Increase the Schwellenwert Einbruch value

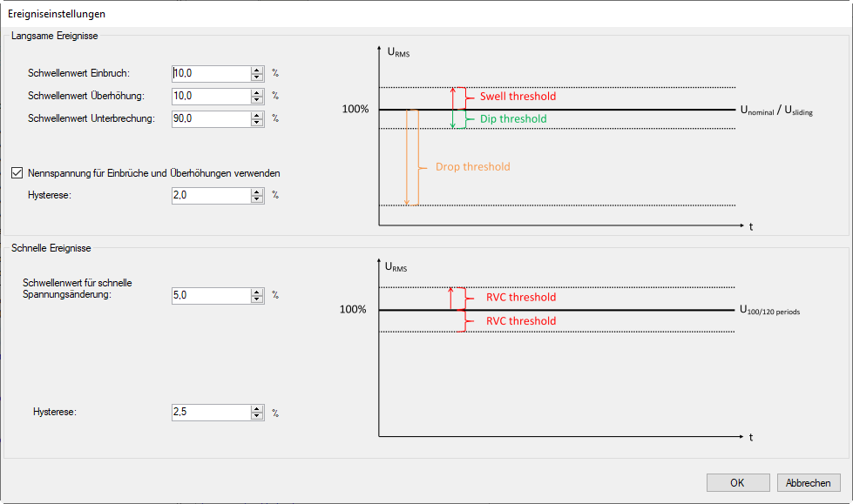(x=257, y=70)
